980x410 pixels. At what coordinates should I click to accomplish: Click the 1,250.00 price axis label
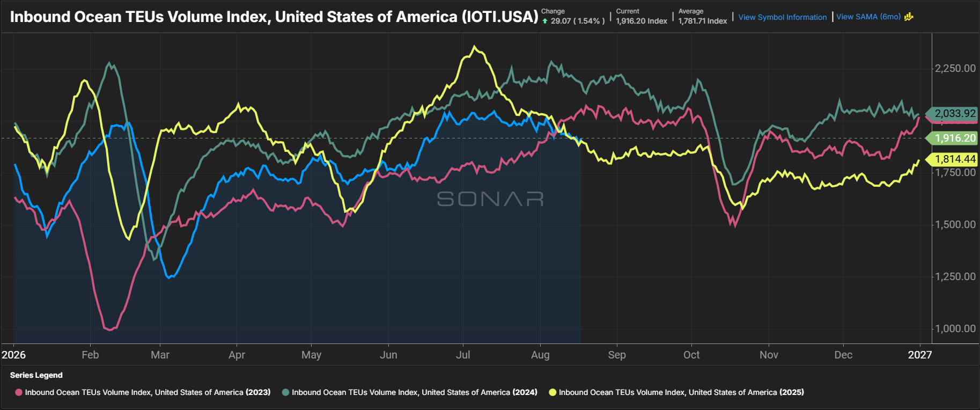click(955, 276)
